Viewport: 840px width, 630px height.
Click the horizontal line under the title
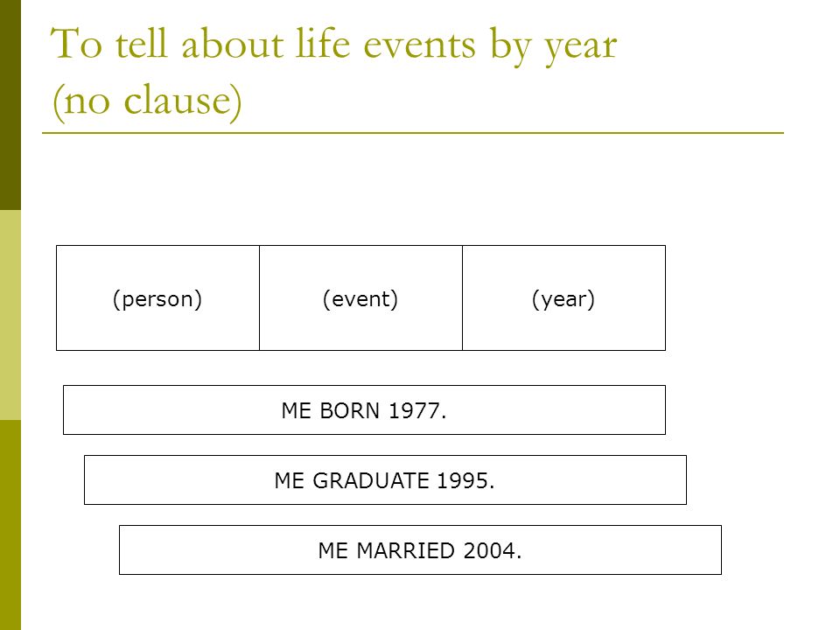[413, 133]
